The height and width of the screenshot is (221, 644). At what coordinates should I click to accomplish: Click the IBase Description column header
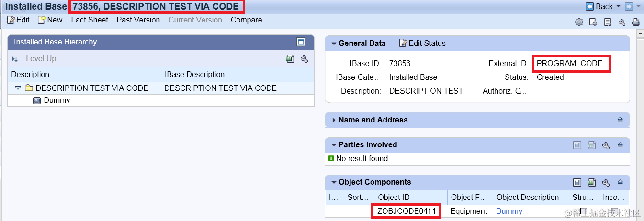(237, 75)
